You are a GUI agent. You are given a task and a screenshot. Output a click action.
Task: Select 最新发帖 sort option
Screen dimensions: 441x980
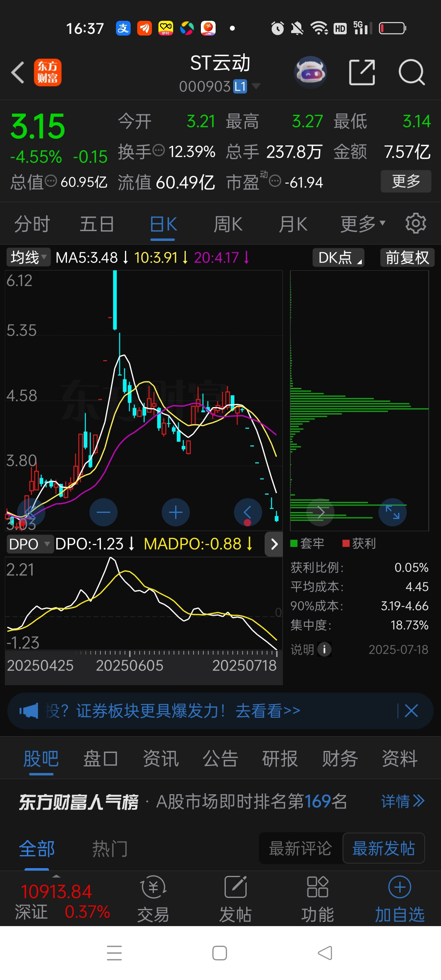[x=383, y=848]
